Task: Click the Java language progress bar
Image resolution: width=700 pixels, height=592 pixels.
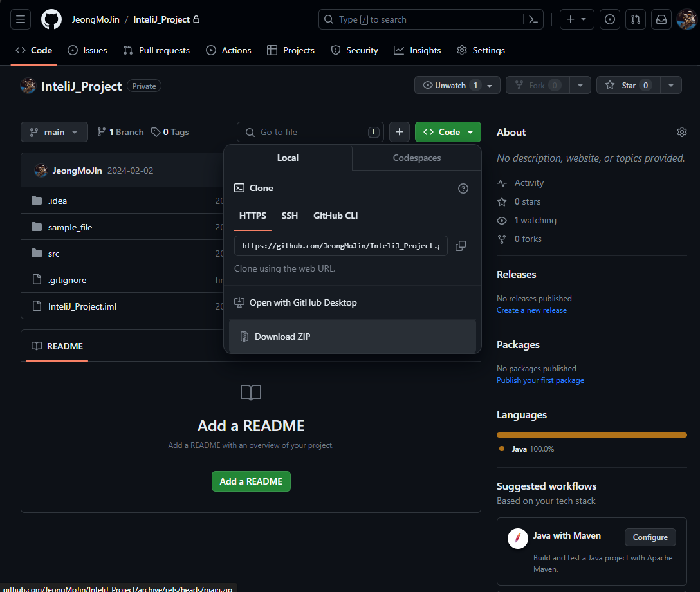Action: [591, 435]
